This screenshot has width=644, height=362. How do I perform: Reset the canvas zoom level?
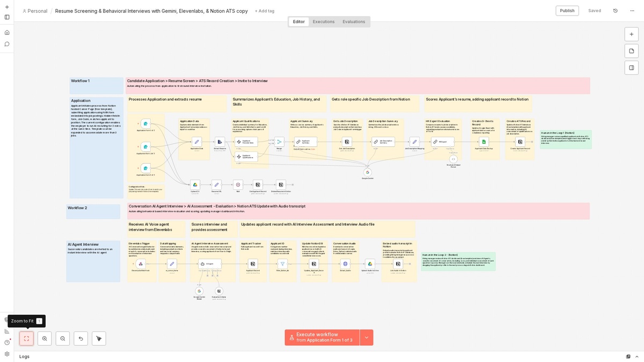(80, 338)
